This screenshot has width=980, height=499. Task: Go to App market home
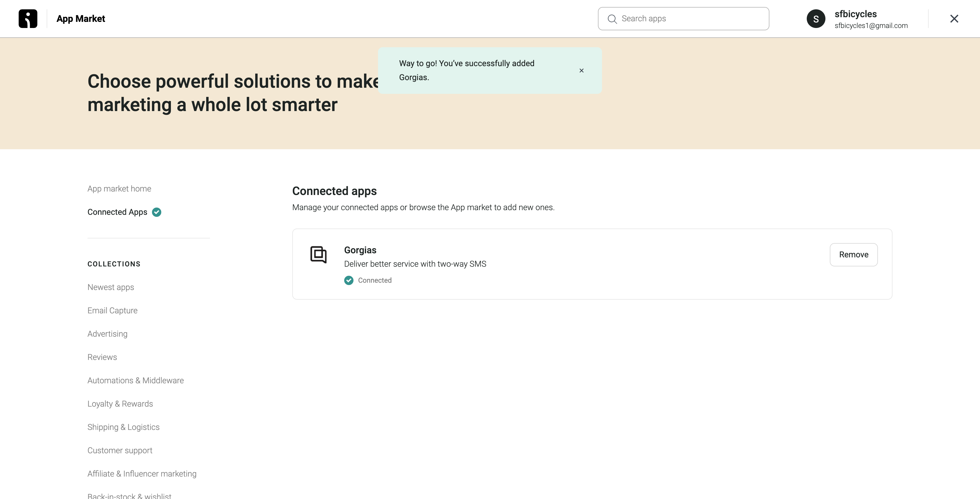pos(119,189)
